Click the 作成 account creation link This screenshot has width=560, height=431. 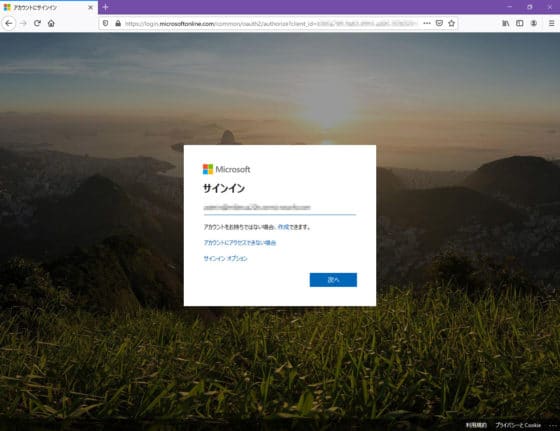[x=283, y=227]
